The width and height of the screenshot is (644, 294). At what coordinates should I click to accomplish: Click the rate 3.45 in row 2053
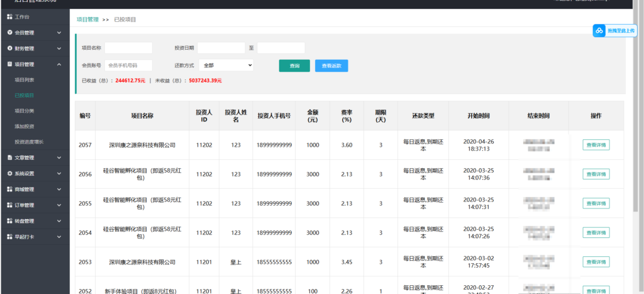(347, 262)
